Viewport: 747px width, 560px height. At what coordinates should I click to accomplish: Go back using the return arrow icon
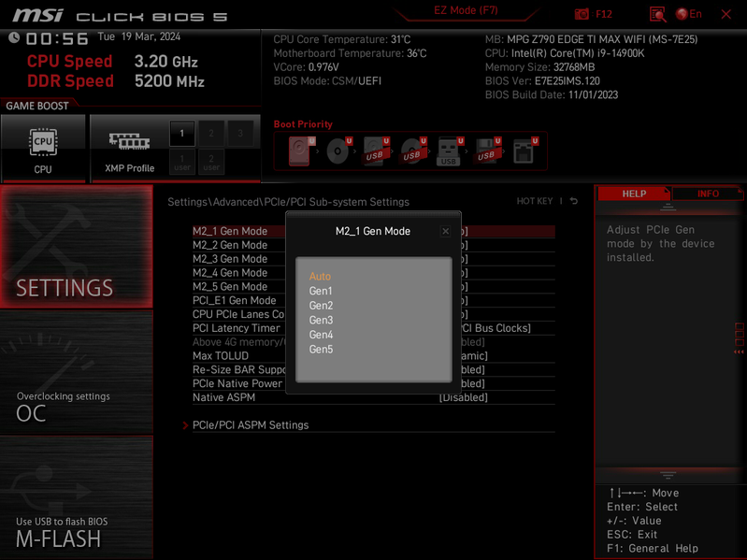point(574,201)
